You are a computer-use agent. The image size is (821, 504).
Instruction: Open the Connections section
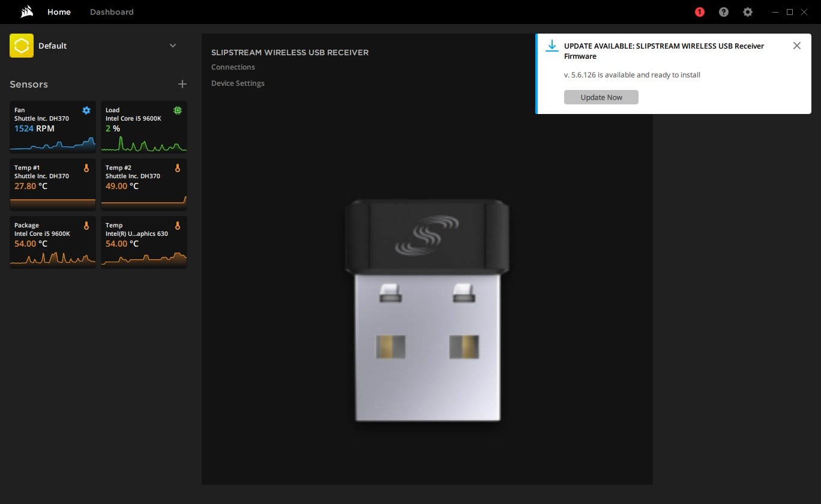[233, 67]
